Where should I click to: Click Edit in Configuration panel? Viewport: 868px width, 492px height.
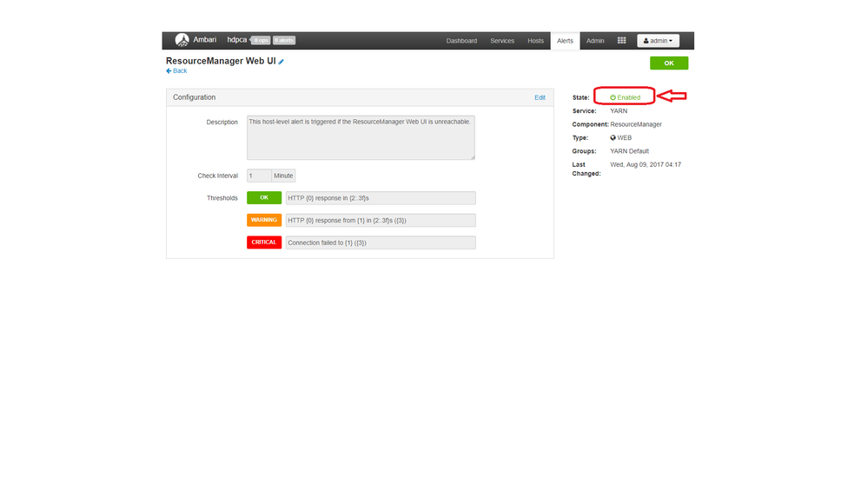[x=540, y=97]
